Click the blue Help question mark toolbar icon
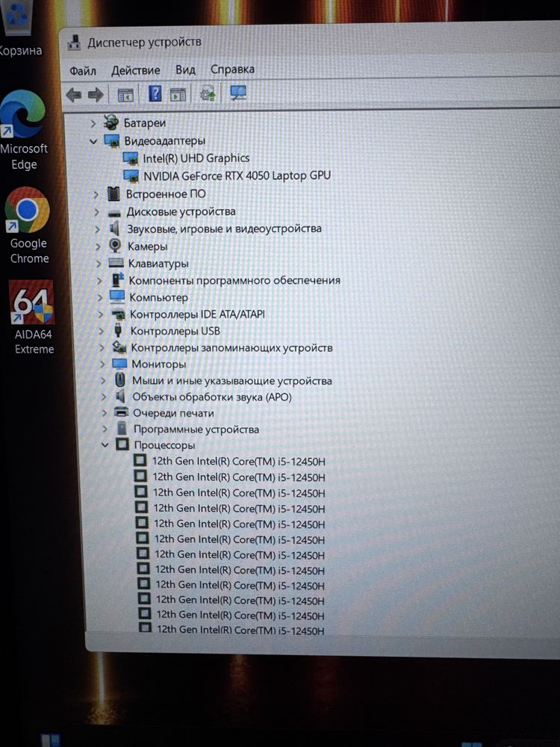The height and width of the screenshot is (747, 560). [155, 93]
